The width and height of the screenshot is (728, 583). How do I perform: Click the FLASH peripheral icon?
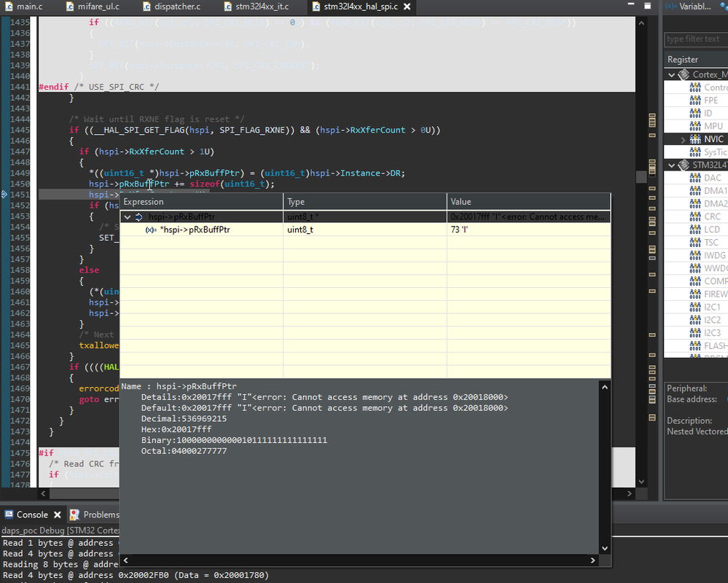[695, 346]
